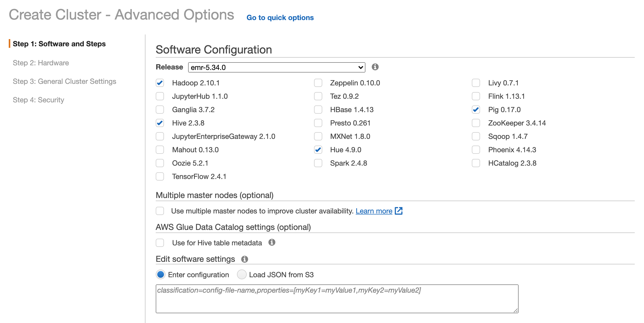
Task: Tick the Mahout 0.13.0 checkbox
Action: [160, 150]
